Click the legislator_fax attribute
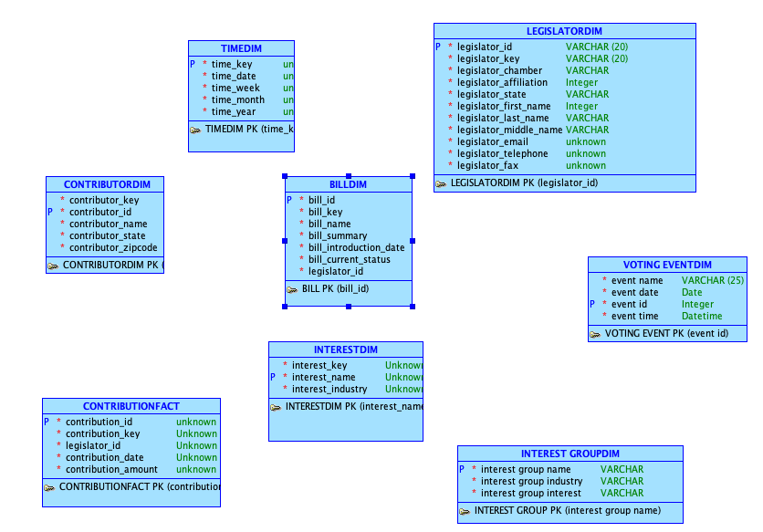Image resolution: width=763 pixels, height=532 pixels. 487,165
